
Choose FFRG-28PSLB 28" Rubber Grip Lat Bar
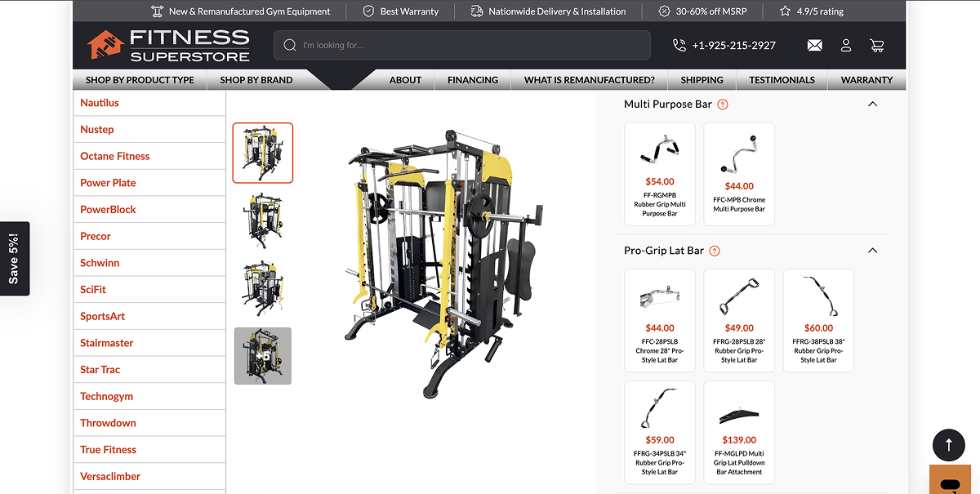[x=739, y=320]
